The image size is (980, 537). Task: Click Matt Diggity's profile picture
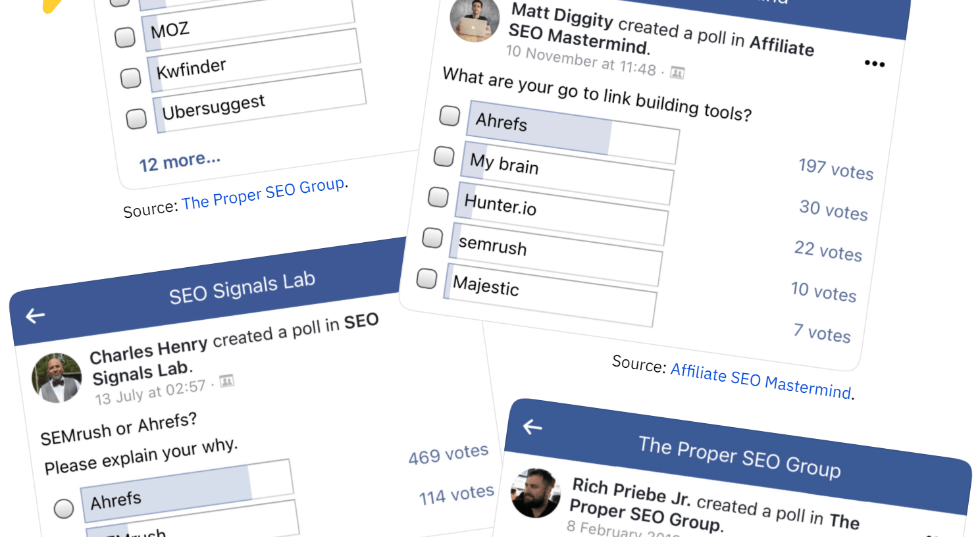[x=475, y=20]
